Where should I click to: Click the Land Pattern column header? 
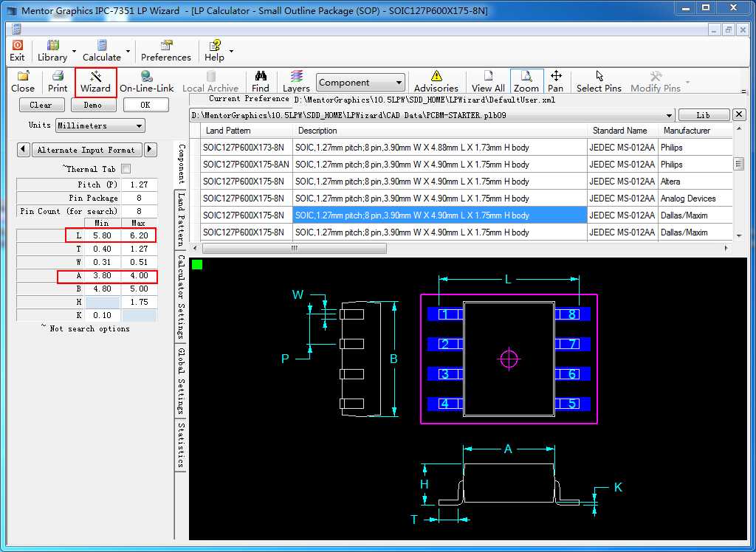click(247, 131)
